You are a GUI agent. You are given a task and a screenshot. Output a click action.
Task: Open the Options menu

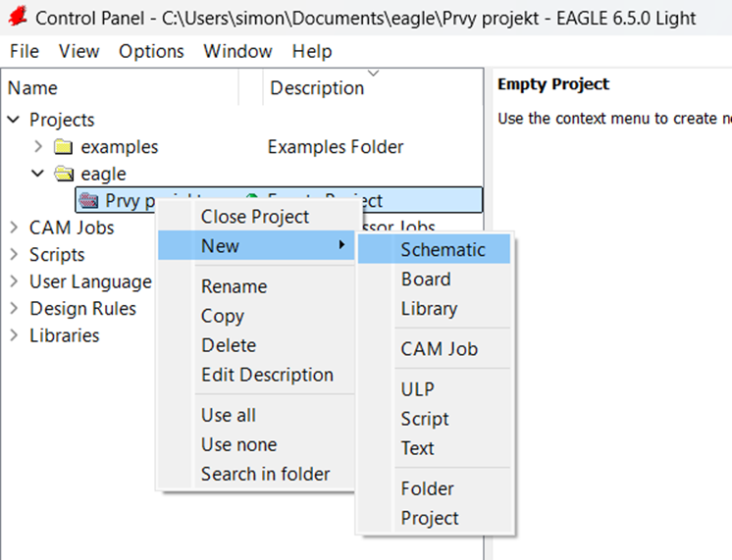(x=151, y=51)
